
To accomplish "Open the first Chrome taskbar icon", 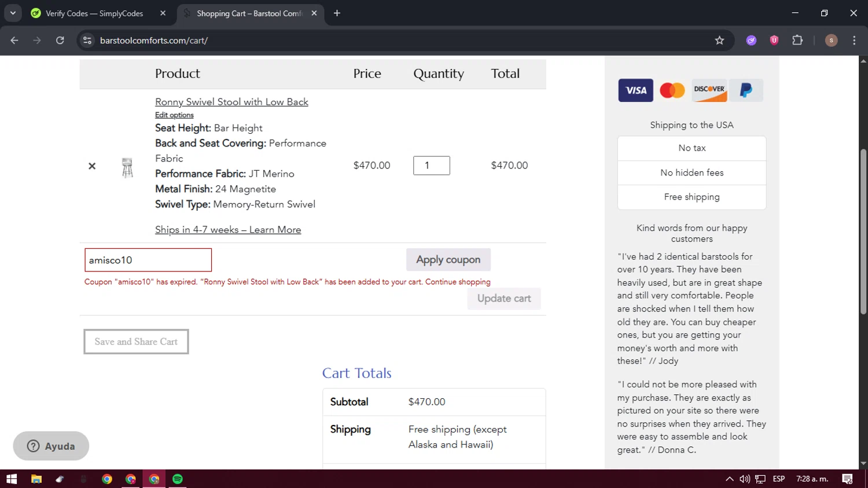I will click(107, 479).
